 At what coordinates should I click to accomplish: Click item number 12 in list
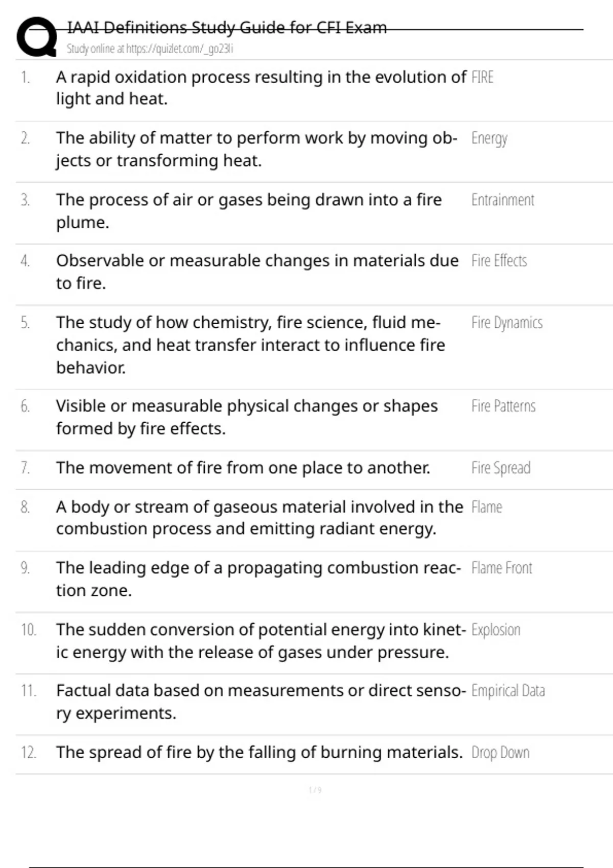coord(29,753)
